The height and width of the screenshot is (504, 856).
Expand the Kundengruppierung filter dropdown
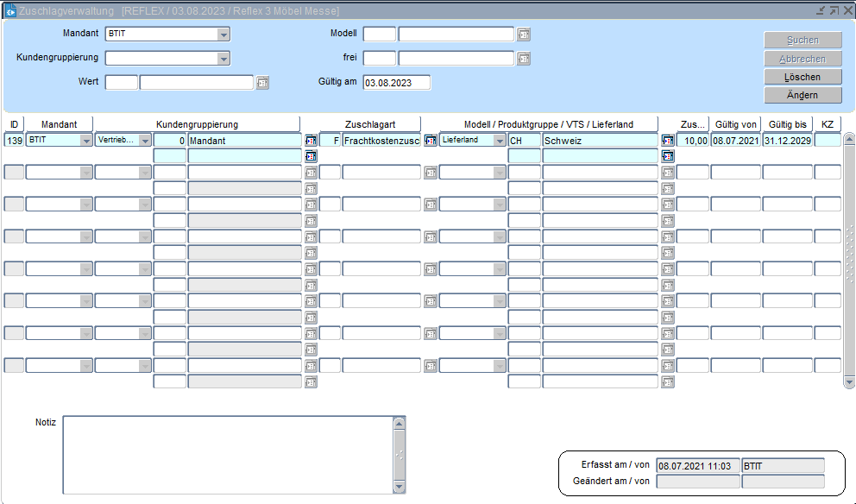(x=223, y=59)
